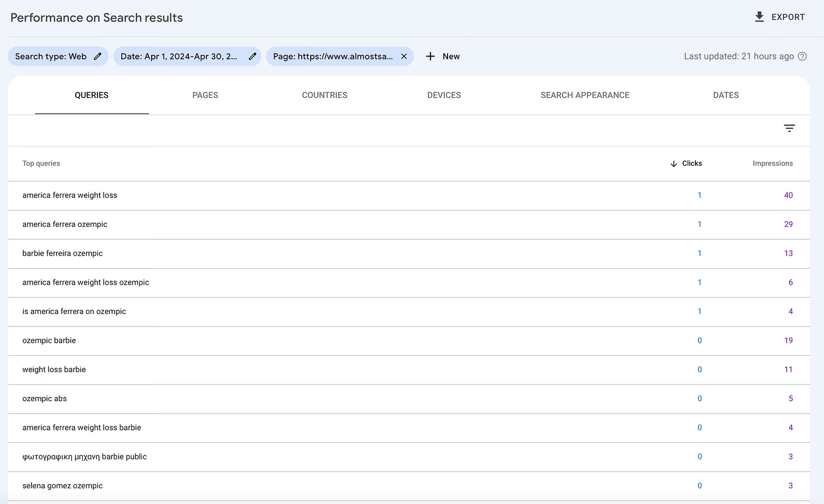Select the query america ferrera ozempic
Screen dimensions: 824x504
[65, 224]
